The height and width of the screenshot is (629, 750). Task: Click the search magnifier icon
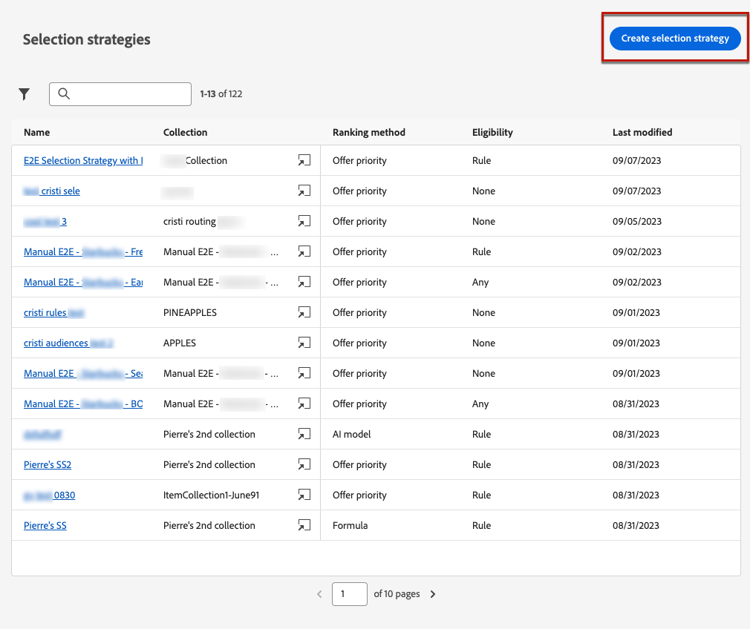point(64,94)
